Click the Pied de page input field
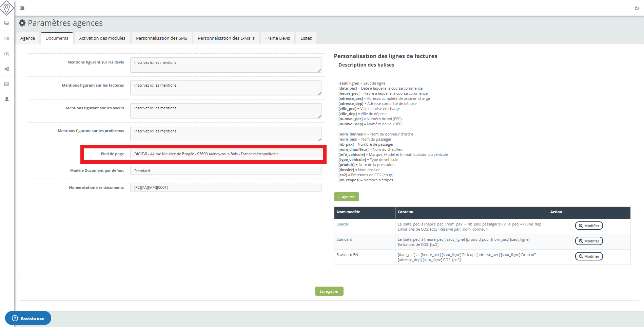Image resolution: width=644 pixels, height=327 pixels. coord(226,153)
